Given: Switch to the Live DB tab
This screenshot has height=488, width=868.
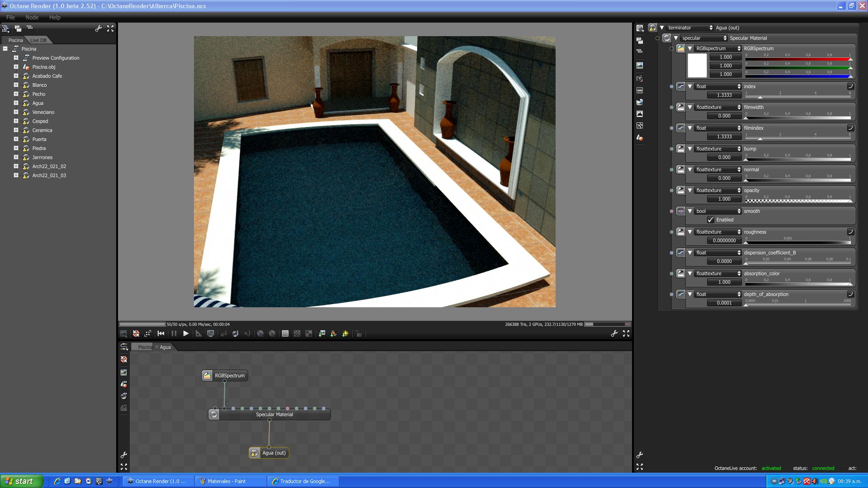Looking at the screenshot, I should point(38,40).
